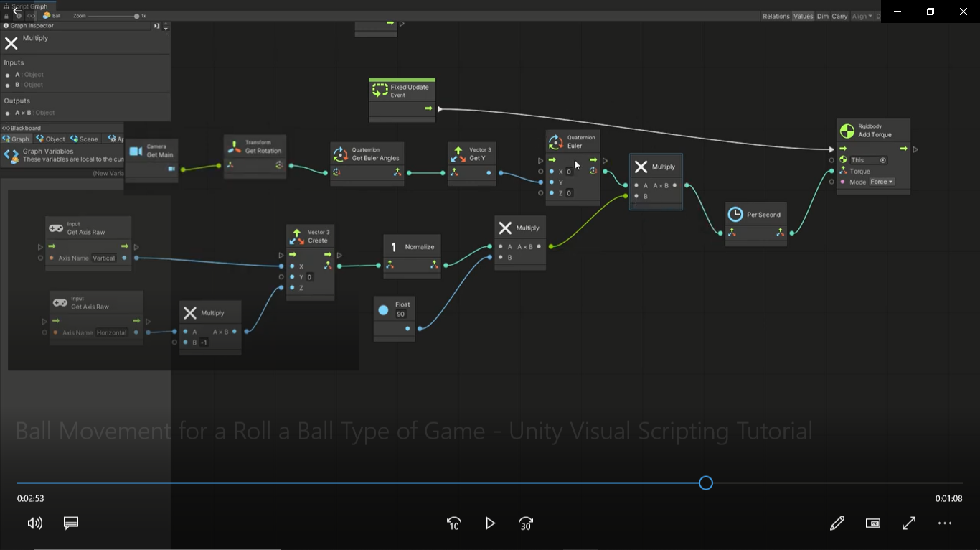
Task: Mute the video with the volume icon
Action: coord(35,523)
